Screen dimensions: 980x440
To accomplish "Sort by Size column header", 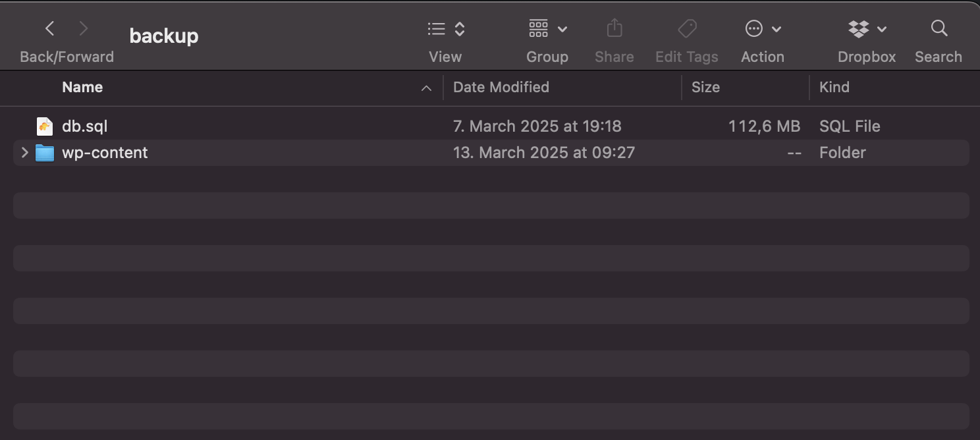I will click(x=705, y=88).
